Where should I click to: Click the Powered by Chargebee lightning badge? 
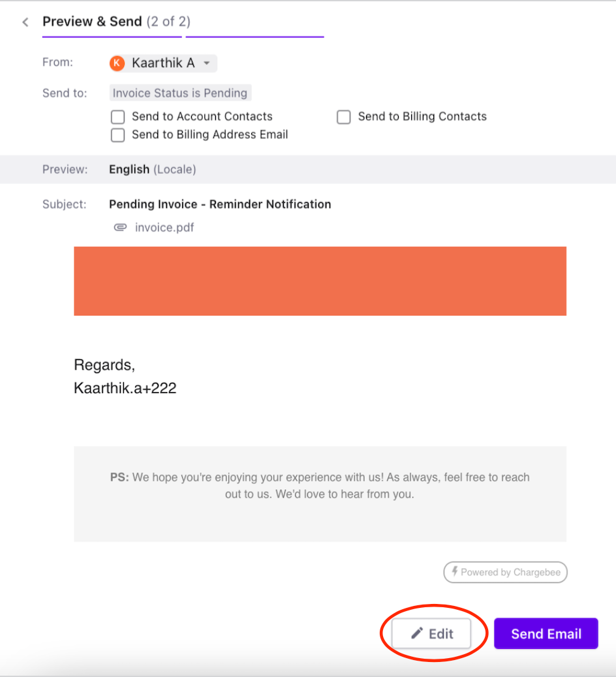point(506,572)
